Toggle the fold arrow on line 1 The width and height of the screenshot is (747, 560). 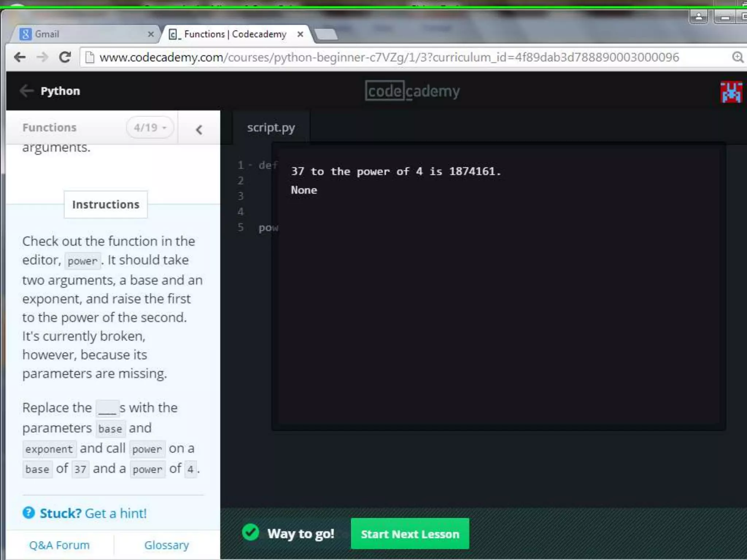click(x=250, y=165)
